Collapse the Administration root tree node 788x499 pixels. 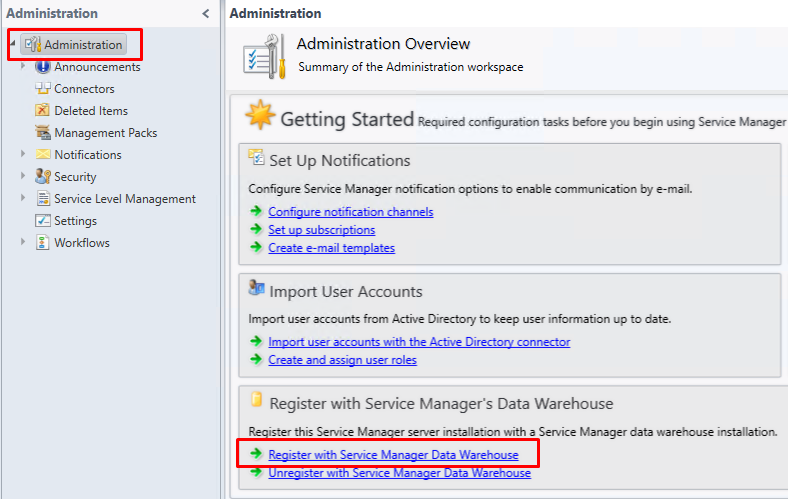(13, 43)
